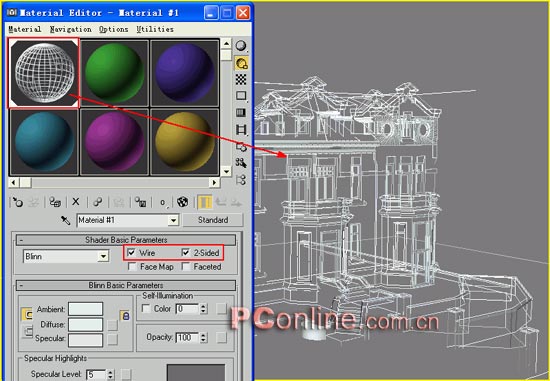Select the yellow sphere sample slot

185,142
